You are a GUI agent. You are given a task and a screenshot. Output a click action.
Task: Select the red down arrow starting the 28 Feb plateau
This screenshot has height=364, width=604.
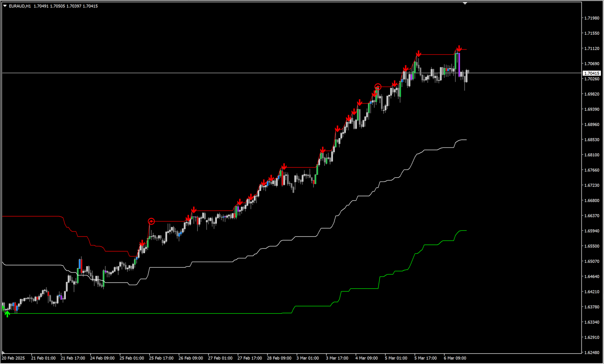tap(284, 166)
